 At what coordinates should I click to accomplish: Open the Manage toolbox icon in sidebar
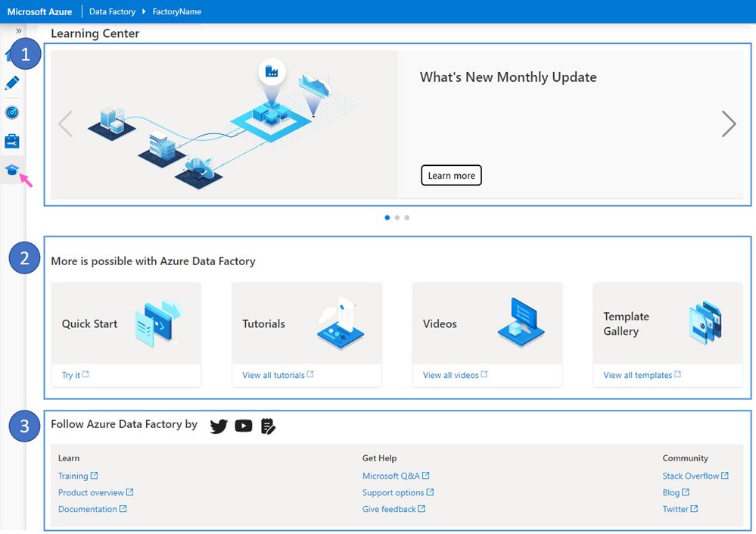13,140
